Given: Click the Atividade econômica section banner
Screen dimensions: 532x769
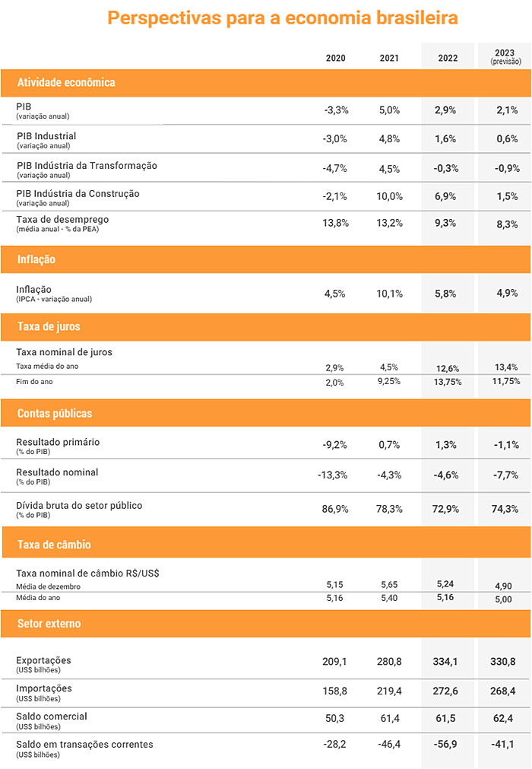Looking at the screenshot, I should pos(266,82).
